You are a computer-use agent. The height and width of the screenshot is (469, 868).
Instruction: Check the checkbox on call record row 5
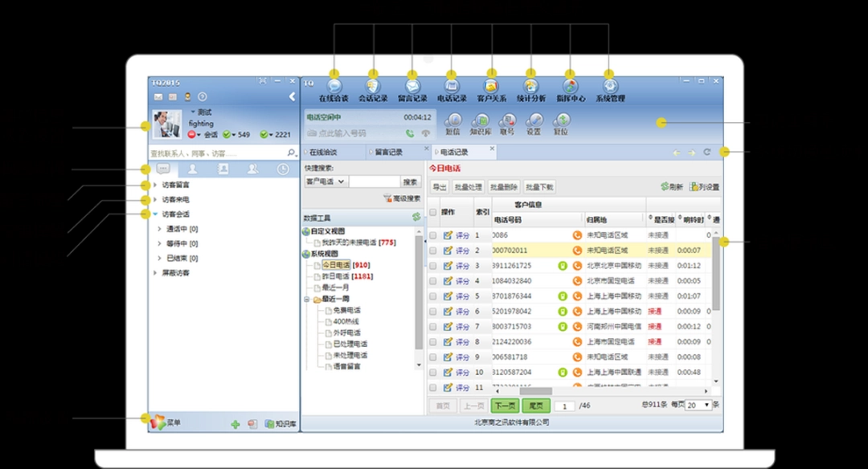pos(432,296)
